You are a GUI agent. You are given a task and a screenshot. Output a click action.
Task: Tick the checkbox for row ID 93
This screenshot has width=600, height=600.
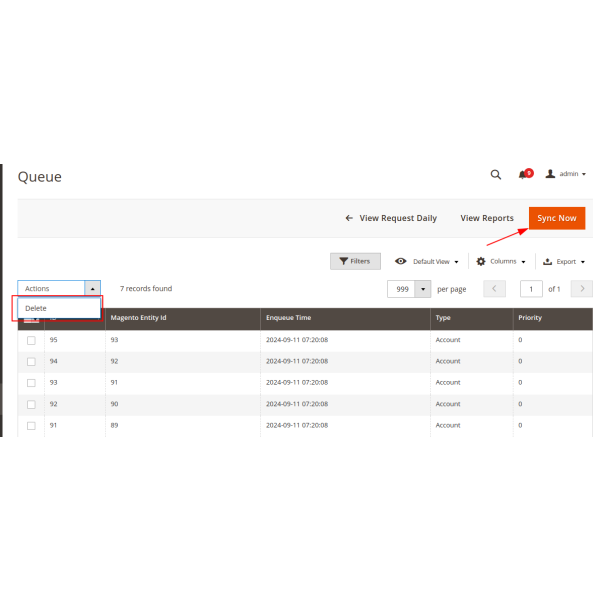click(31, 383)
